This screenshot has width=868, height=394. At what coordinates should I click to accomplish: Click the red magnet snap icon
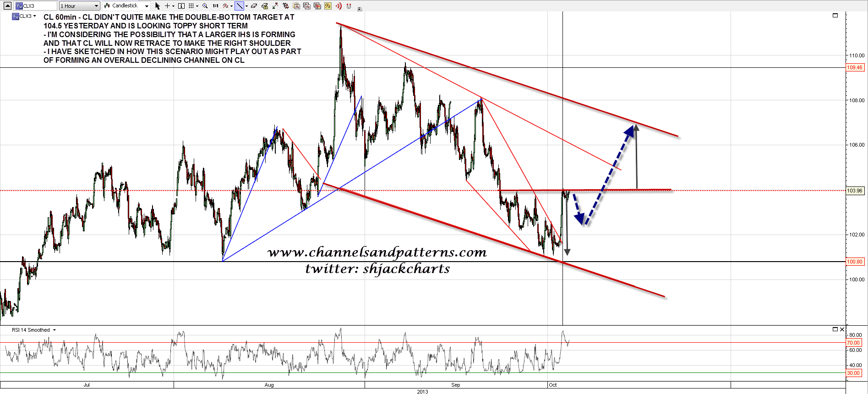[349, 6]
